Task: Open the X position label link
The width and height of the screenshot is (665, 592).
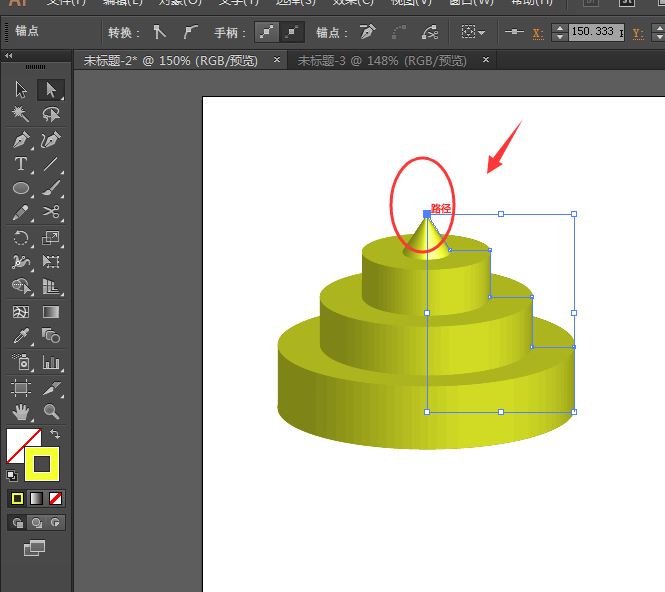Action: tap(538, 33)
